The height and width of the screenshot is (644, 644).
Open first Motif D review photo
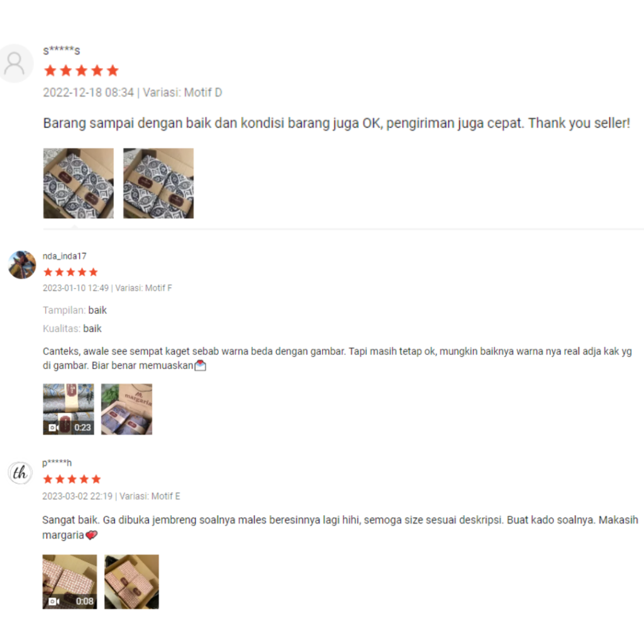79,183
